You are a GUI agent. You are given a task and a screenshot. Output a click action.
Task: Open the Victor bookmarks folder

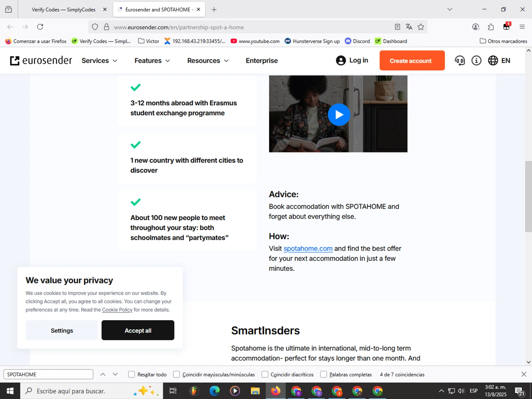149,41
